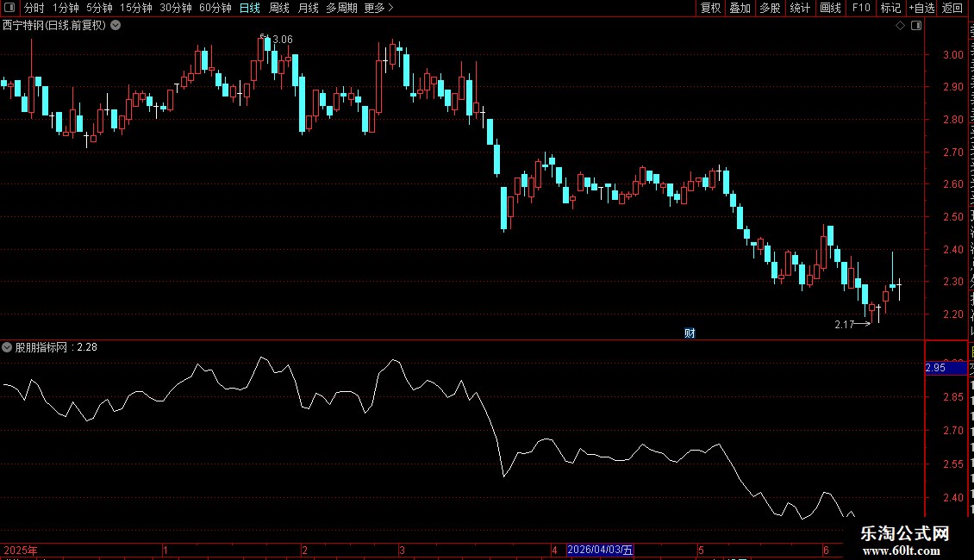The width and height of the screenshot is (974, 560).
Task: Select the 60分钟 period tab
Action: pos(215,8)
